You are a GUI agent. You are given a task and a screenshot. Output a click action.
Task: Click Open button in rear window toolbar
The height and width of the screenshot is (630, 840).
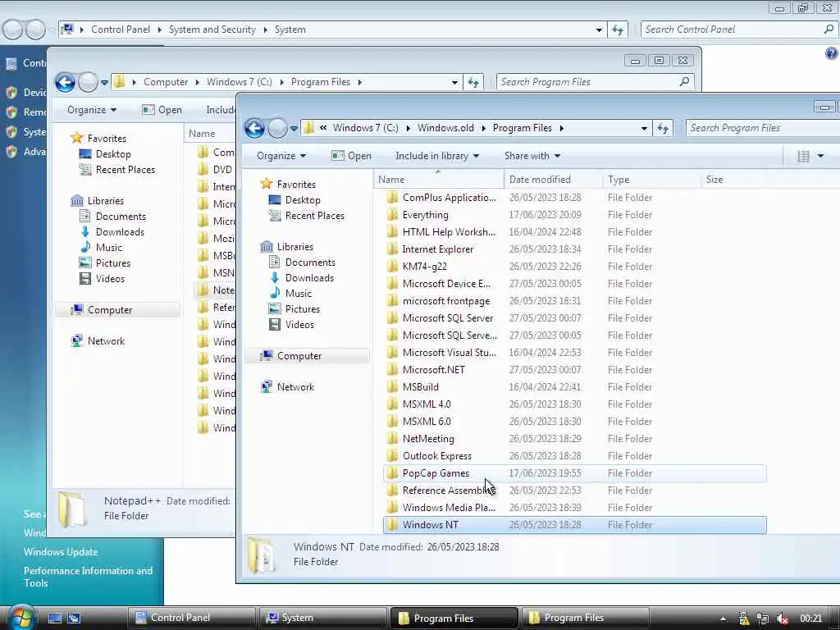pyautogui.click(x=162, y=110)
